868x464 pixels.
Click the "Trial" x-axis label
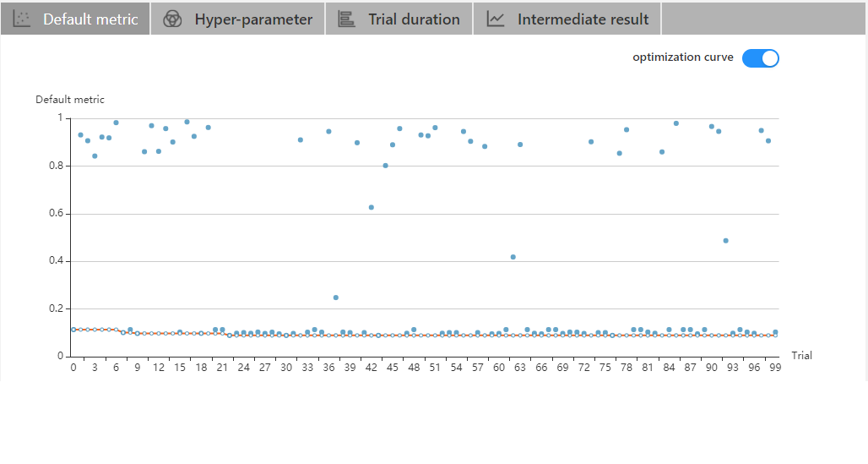(x=801, y=356)
